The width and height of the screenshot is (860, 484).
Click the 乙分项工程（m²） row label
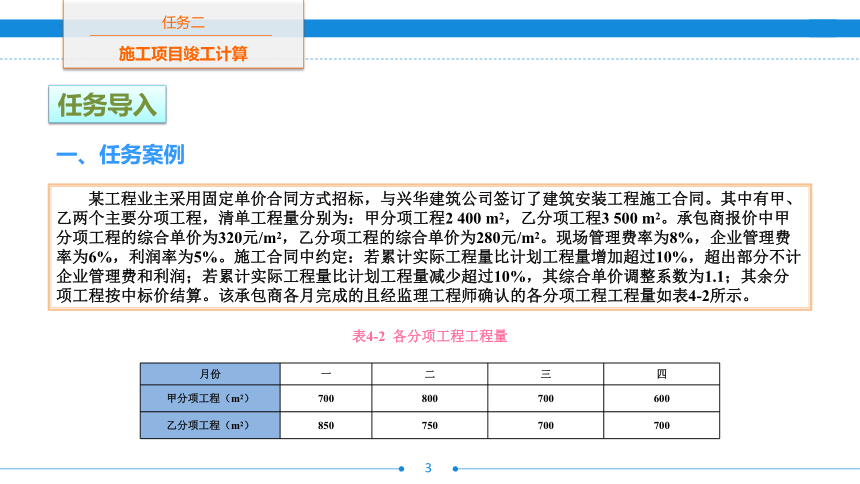(210, 425)
